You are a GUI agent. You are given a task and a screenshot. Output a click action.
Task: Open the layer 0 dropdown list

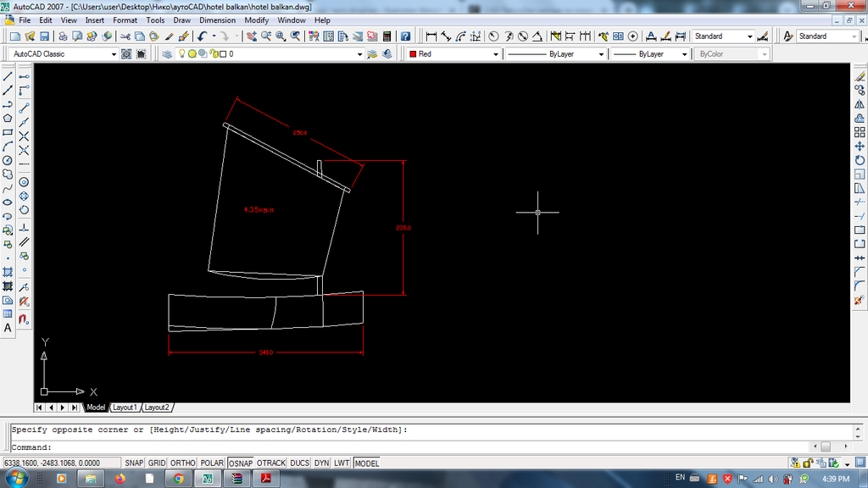tap(359, 54)
